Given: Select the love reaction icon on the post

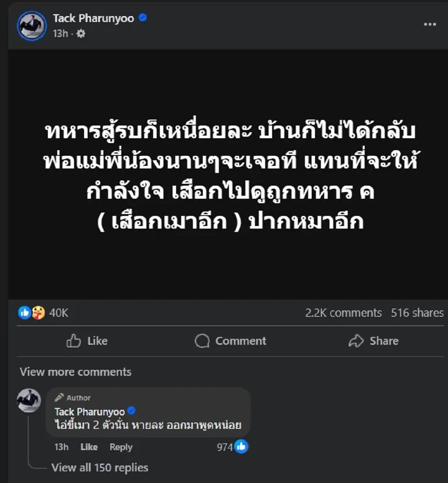Looking at the screenshot, I should click(x=37, y=313).
